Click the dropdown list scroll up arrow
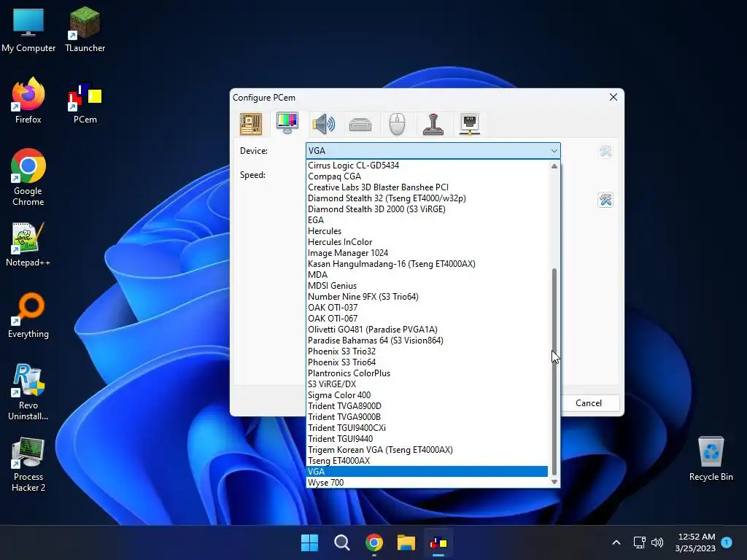The image size is (747, 560). click(x=554, y=166)
